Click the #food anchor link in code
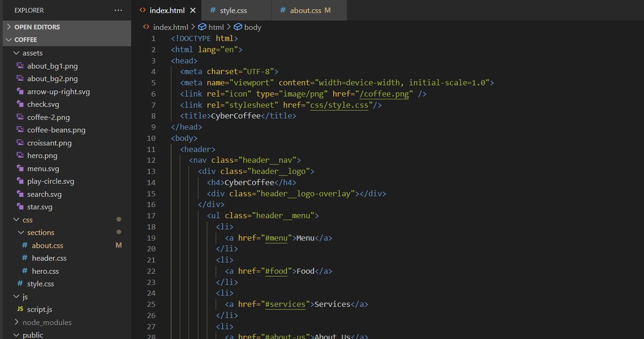Image resolution: width=644 pixels, height=339 pixels. (x=276, y=271)
